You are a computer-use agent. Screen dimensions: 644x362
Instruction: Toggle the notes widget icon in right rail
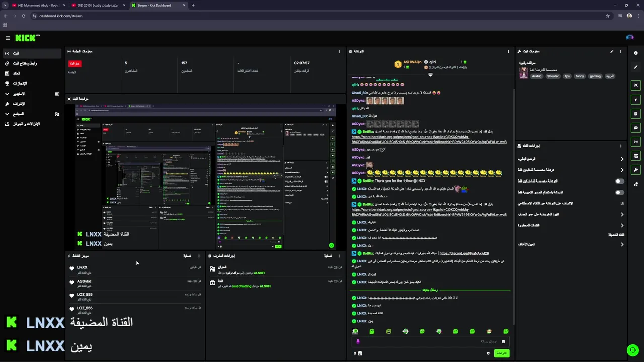(636, 114)
